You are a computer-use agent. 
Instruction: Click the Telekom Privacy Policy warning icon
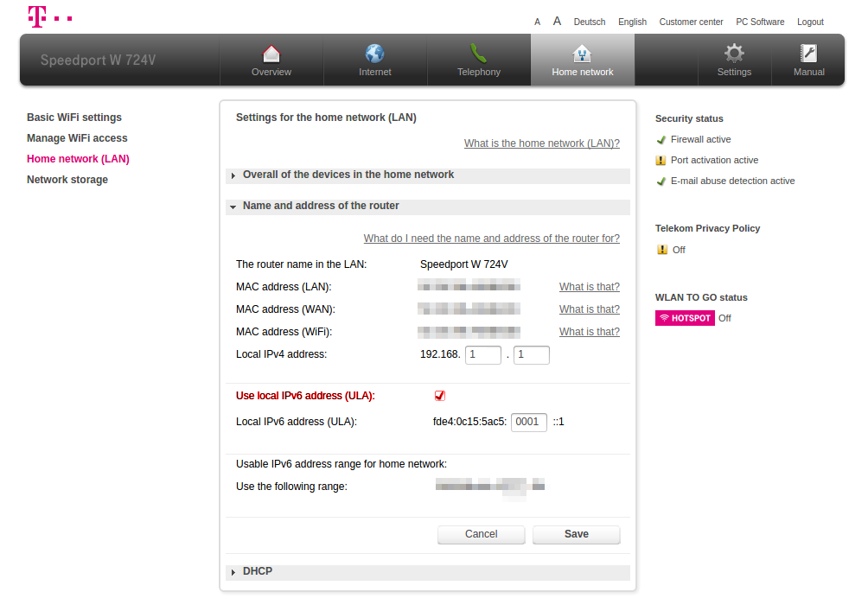(662, 250)
